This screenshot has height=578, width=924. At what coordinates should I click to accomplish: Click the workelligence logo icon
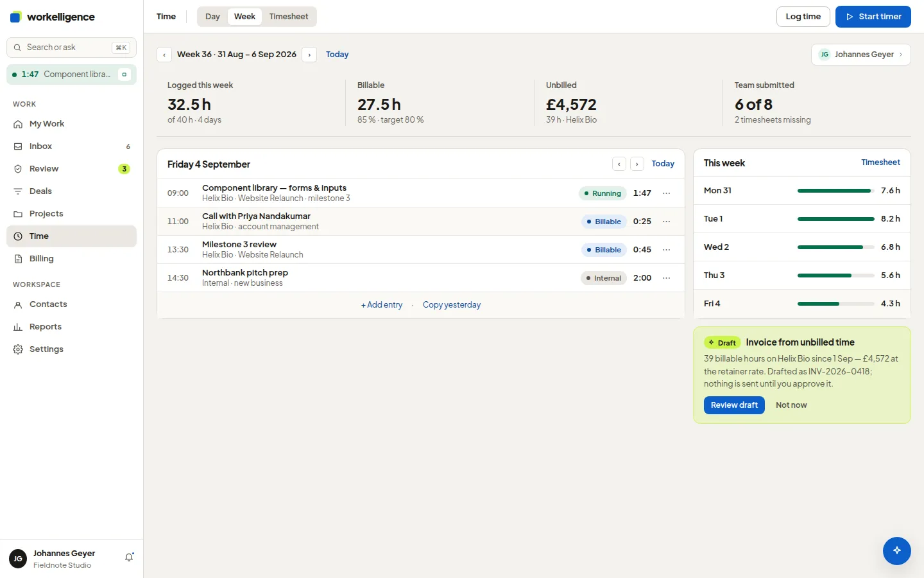16,17
